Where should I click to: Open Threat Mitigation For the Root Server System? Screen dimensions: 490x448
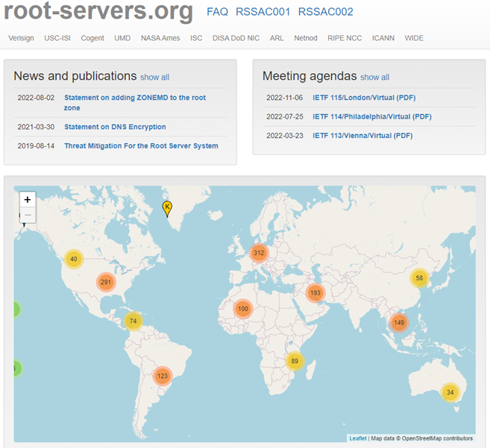coord(141,146)
